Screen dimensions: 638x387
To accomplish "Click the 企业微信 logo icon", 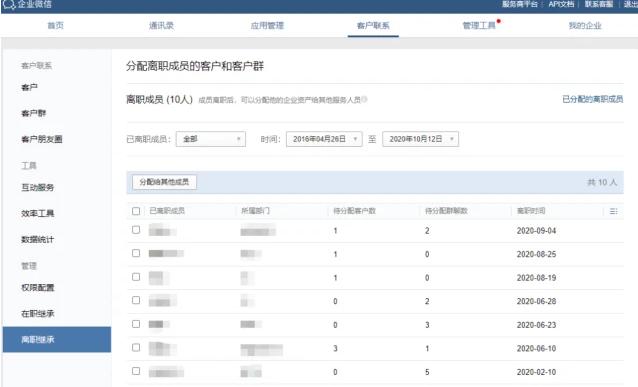I will (9, 4).
